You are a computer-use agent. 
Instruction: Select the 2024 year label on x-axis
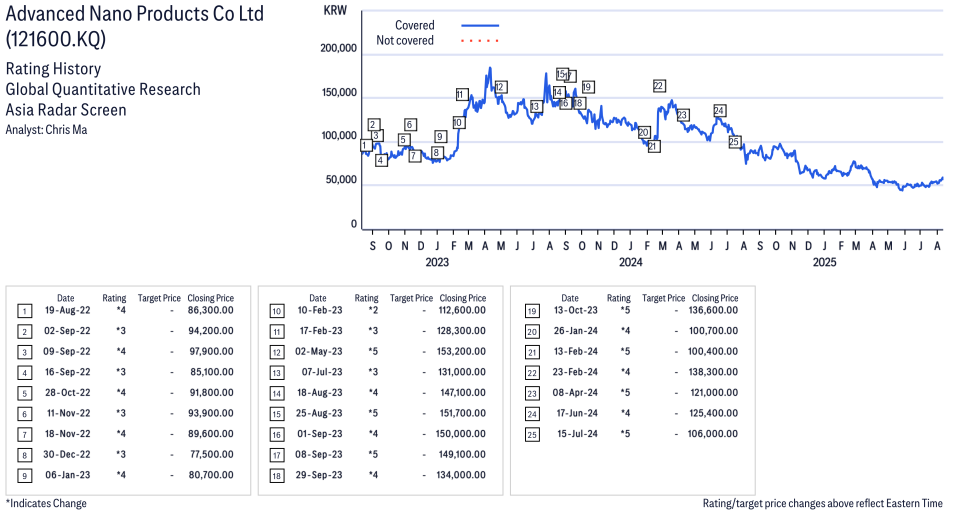(630, 262)
